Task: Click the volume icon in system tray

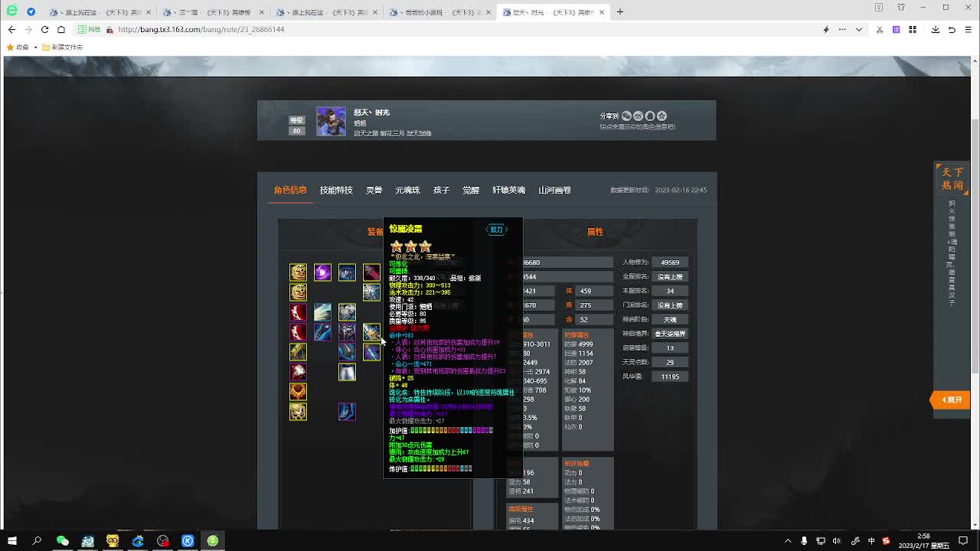Action: [836, 541]
